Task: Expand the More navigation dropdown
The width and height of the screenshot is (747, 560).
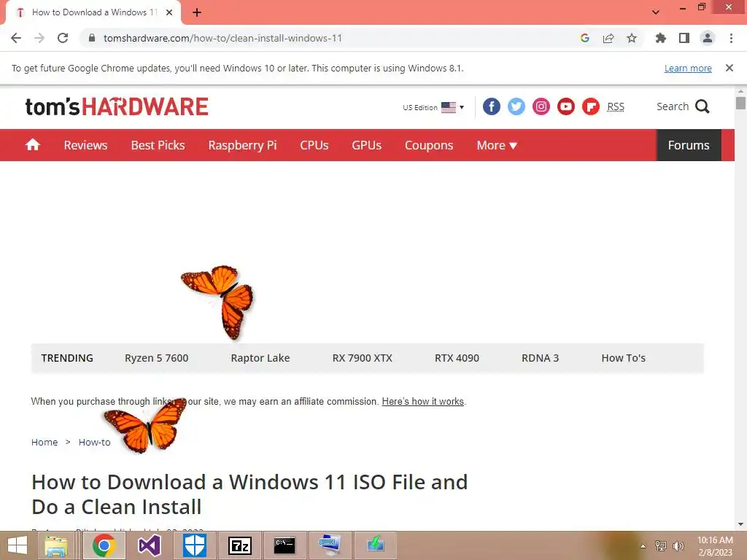Action: click(497, 145)
